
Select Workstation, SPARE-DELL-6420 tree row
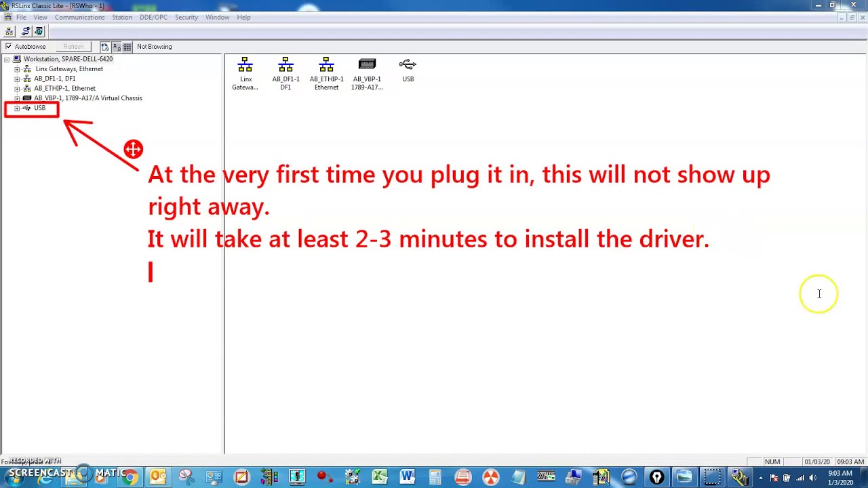68,59
